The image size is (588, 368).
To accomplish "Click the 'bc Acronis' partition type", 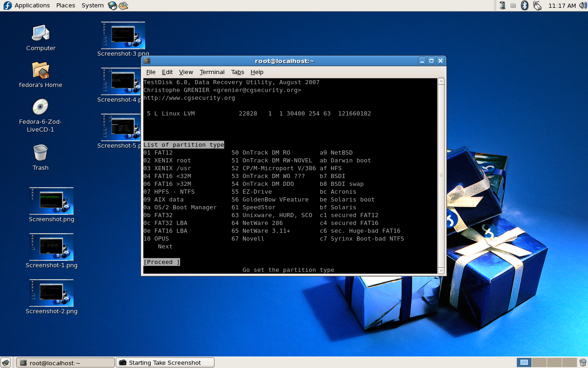I will [338, 191].
